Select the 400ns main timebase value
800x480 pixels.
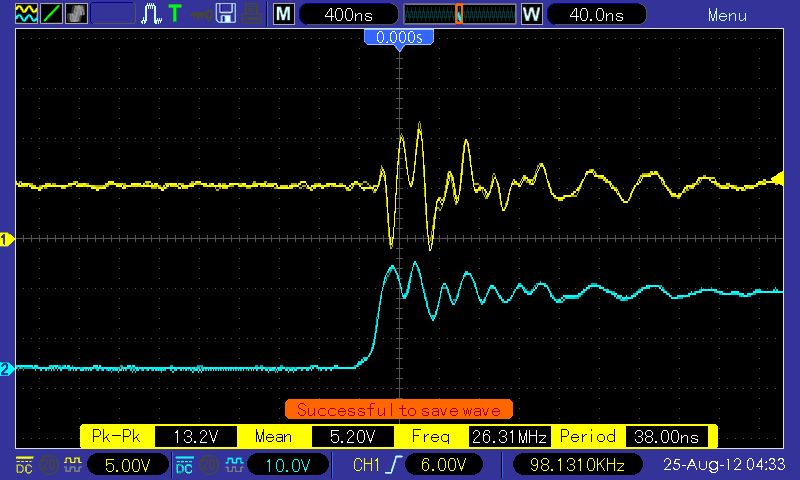tap(348, 15)
